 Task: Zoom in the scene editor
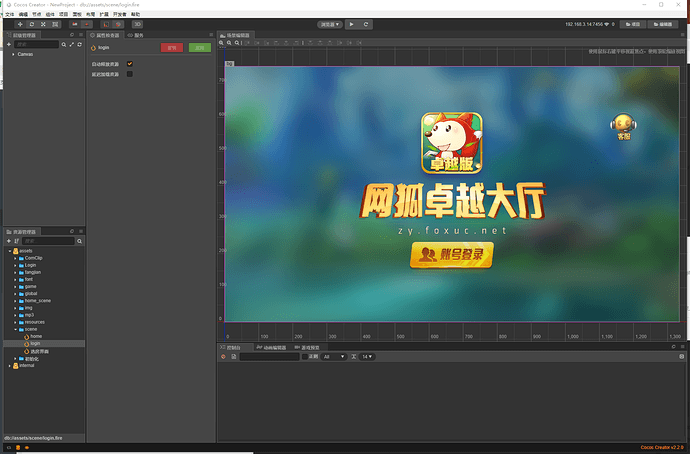pos(221,43)
